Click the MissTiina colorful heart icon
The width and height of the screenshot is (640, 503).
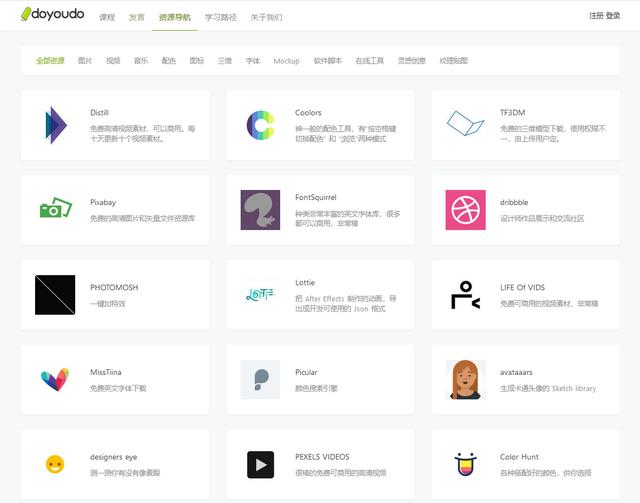(x=55, y=379)
